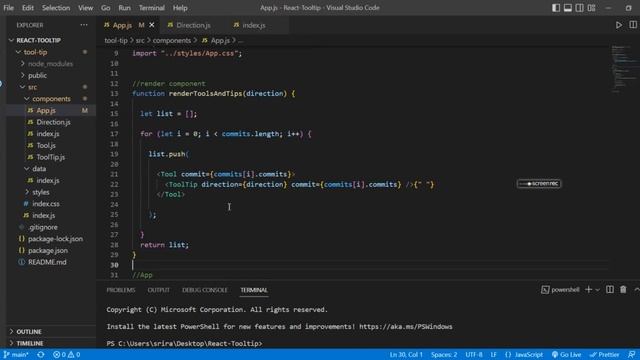Switch to DEBUG CONSOLE panel tab
Screen dimensions: 640x360
point(204,290)
